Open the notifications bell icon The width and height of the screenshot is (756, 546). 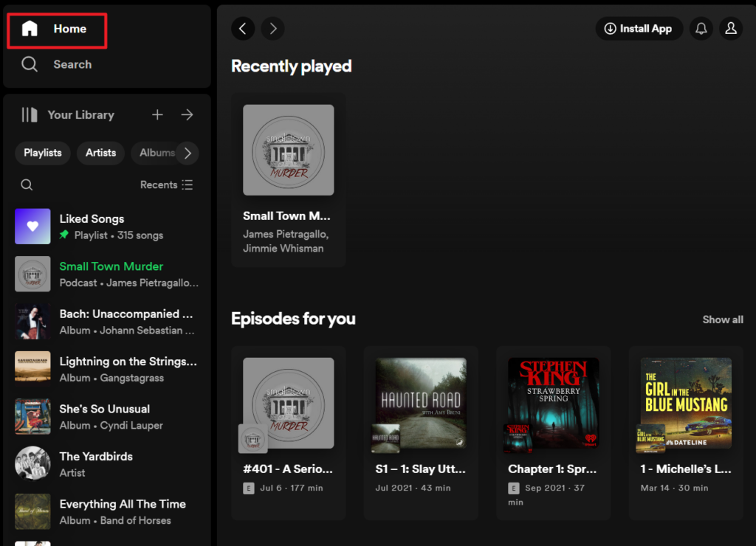pyautogui.click(x=701, y=28)
